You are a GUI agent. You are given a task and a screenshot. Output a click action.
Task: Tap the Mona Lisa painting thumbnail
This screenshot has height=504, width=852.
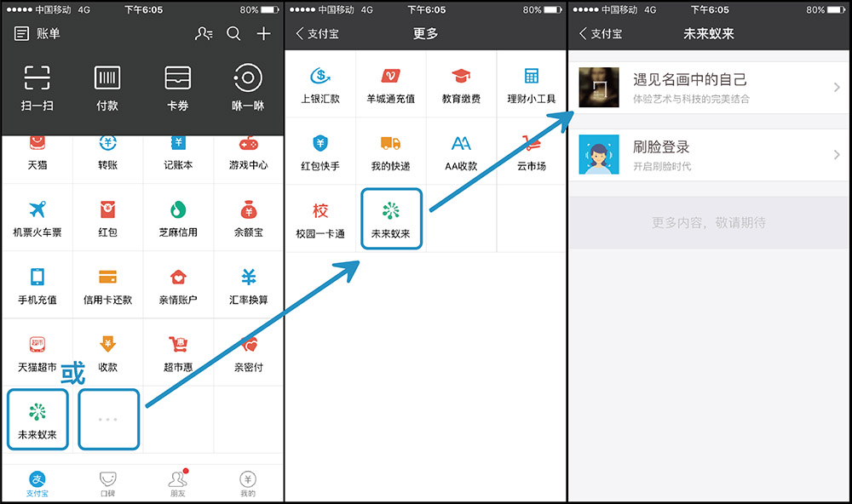(599, 88)
